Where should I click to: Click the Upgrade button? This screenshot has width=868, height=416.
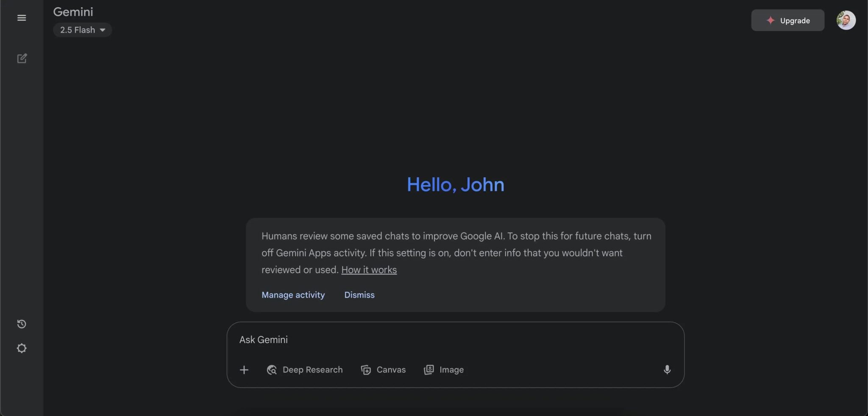(787, 20)
